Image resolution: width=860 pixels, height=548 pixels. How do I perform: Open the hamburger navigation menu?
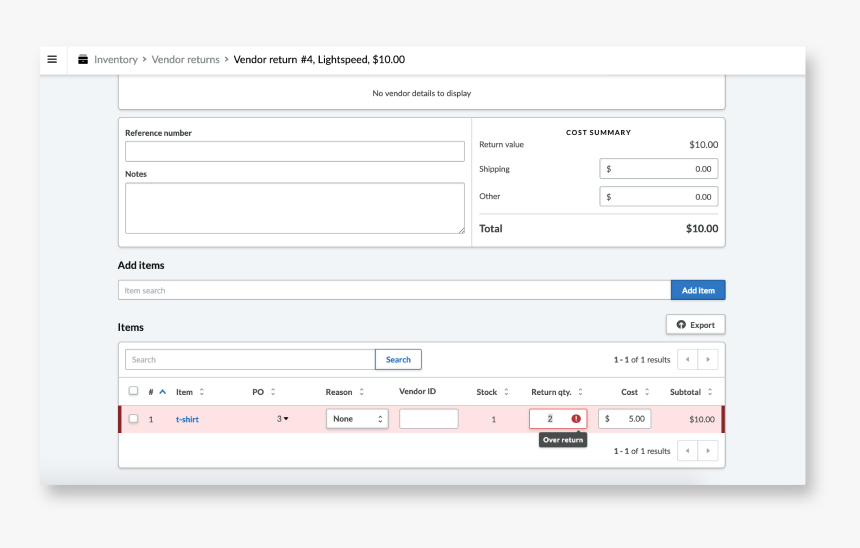pos(52,59)
